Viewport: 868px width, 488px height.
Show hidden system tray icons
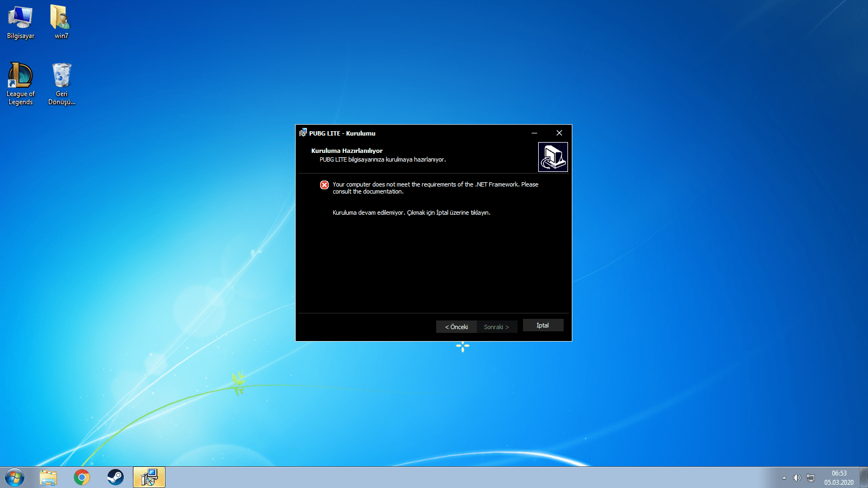click(784, 478)
